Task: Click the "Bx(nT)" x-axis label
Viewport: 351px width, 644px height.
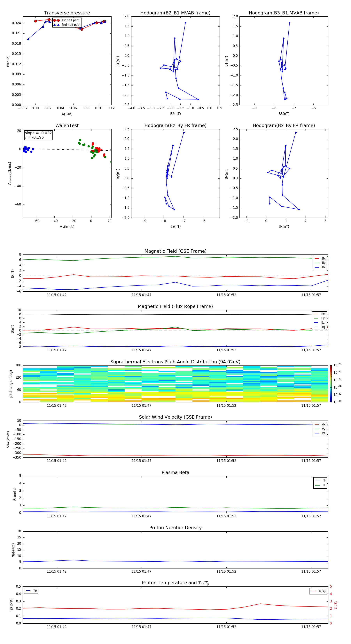Action: pos(284,227)
